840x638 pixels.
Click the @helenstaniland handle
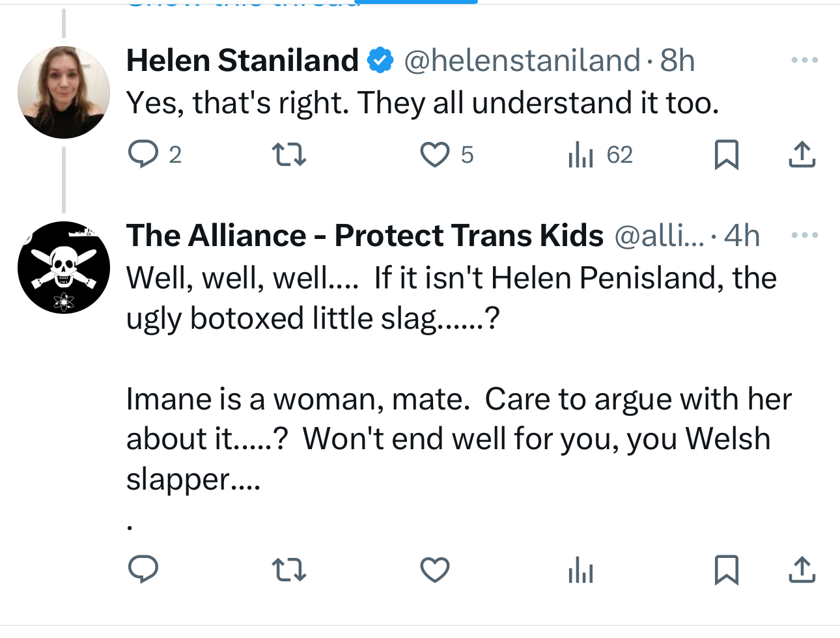[x=522, y=61]
